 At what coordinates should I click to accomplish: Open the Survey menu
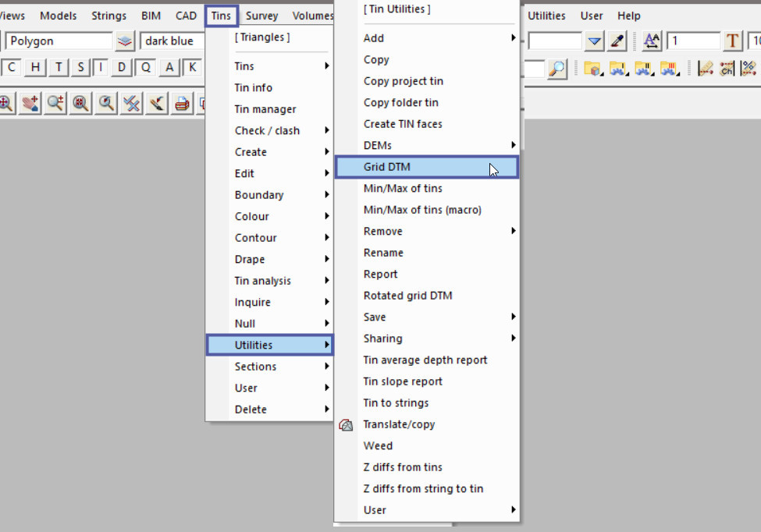click(261, 16)
